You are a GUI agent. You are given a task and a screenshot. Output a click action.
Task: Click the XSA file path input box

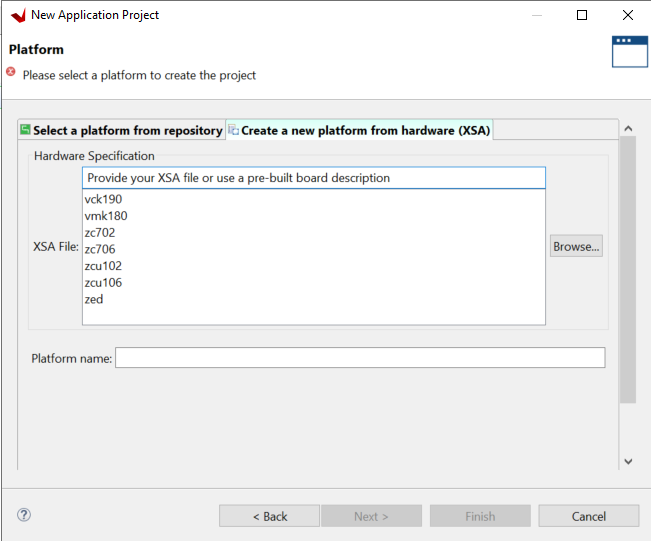[x=314, y=178]
